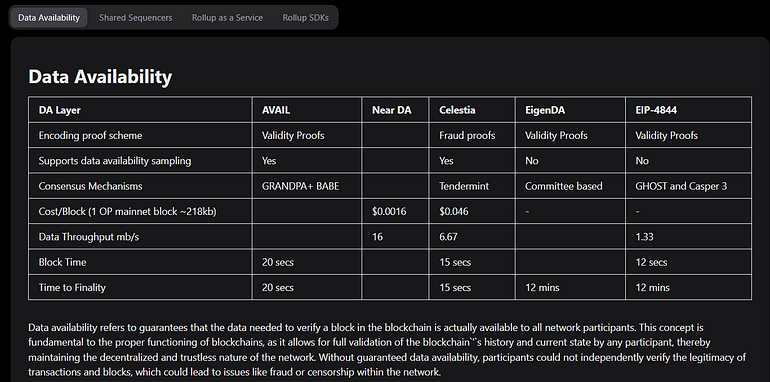The image size is (770, 382).
Task: Switch to the Shared Sequencers tab
Action: 136,18
